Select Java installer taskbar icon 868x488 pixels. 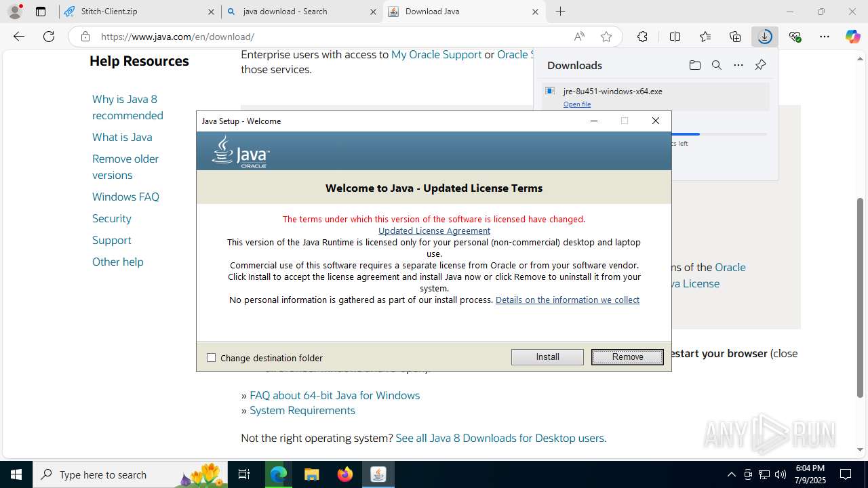(378, 474)
